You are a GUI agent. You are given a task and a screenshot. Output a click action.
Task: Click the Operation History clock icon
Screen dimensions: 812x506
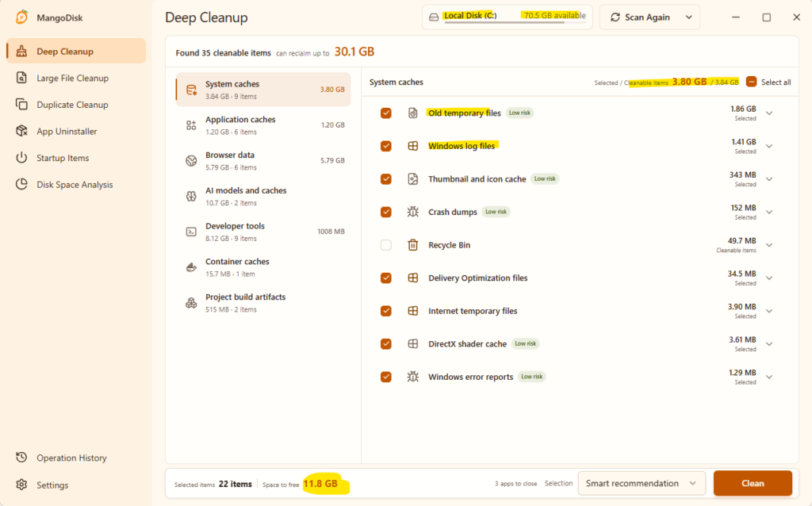pos(21,458)
